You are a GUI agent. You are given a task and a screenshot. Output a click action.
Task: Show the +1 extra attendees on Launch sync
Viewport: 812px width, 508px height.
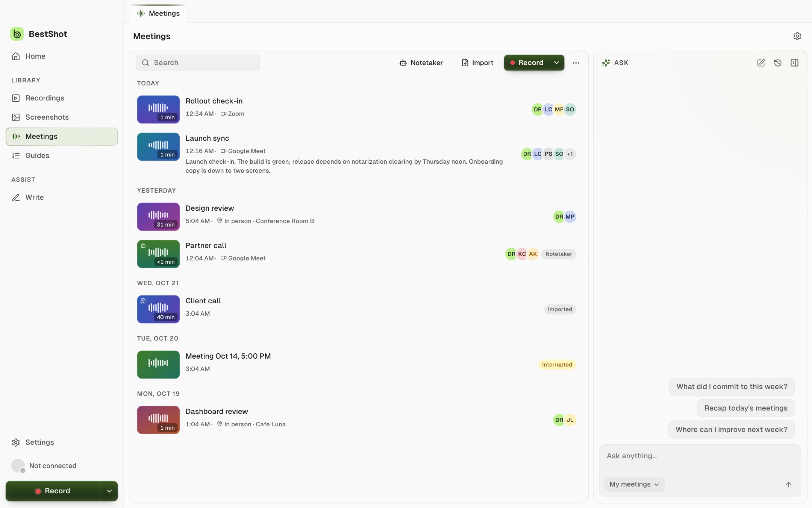(570, 154)
